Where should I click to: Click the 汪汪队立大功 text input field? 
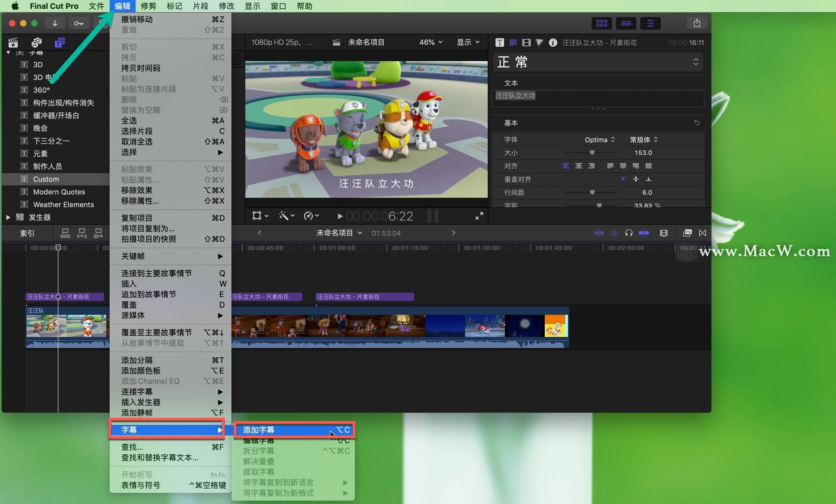pos(598,98)
